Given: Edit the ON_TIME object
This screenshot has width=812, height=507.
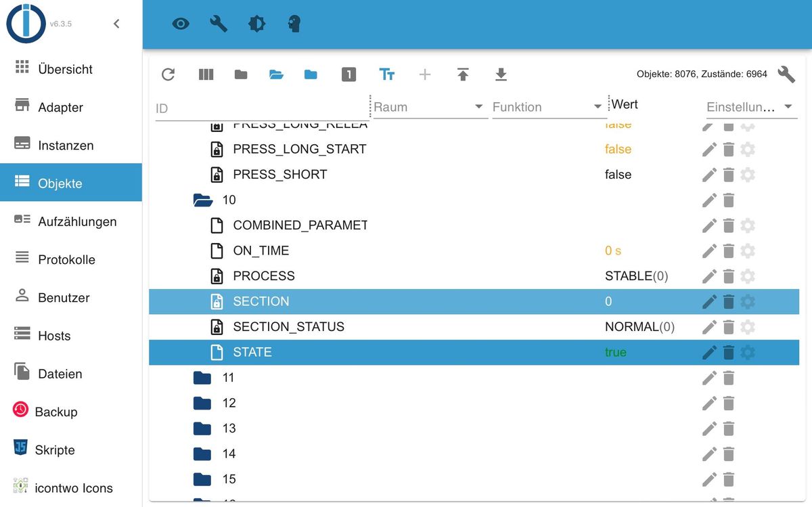Looking at the screenshot, I should pyautogui.click(x=709, y=250).
